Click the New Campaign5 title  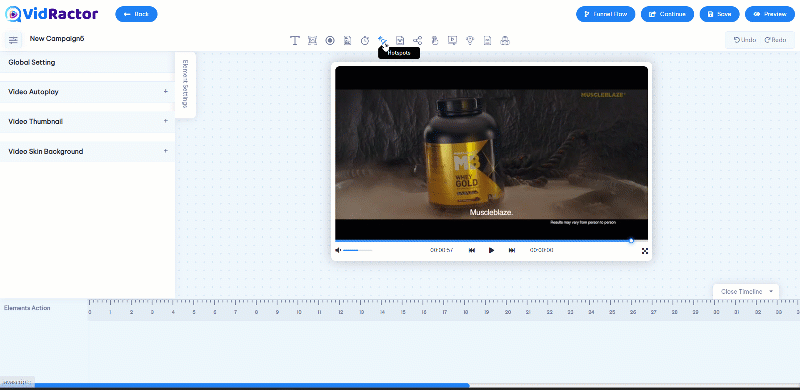pos(57,38)
